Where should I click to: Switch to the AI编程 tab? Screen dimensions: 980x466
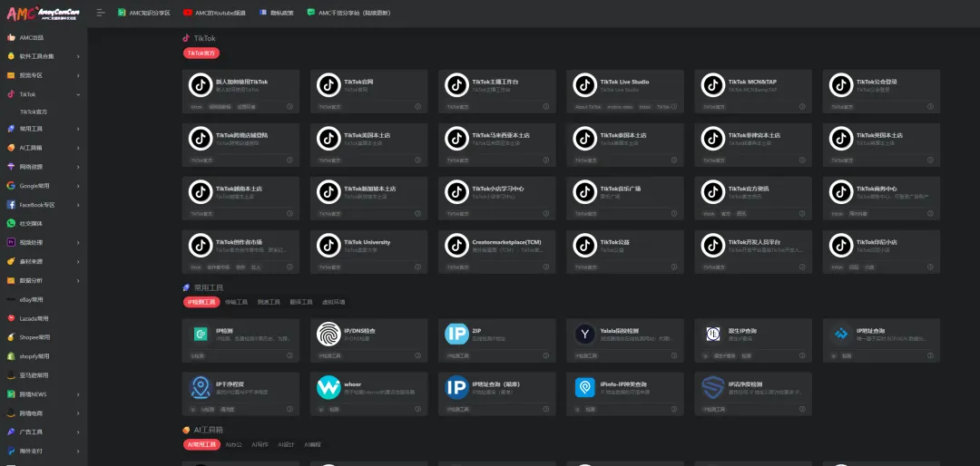pyautogui.click(x=312, y=445)
